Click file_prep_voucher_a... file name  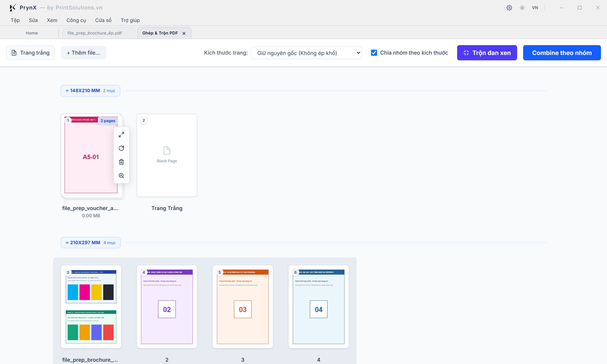[x=90, y=208]
